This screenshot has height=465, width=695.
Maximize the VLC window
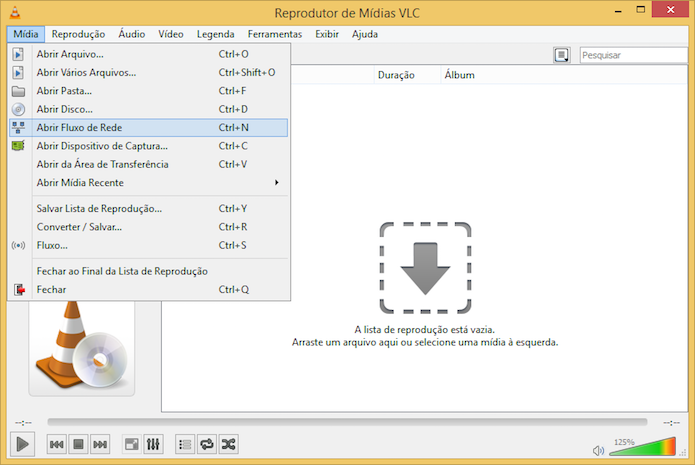640,10
